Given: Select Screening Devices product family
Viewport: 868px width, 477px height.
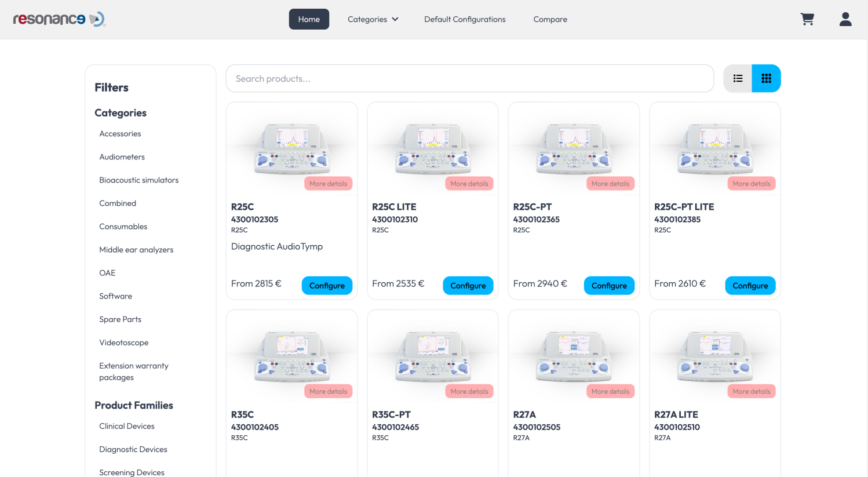Looking at the screenshot, I should tap(132, 472).
